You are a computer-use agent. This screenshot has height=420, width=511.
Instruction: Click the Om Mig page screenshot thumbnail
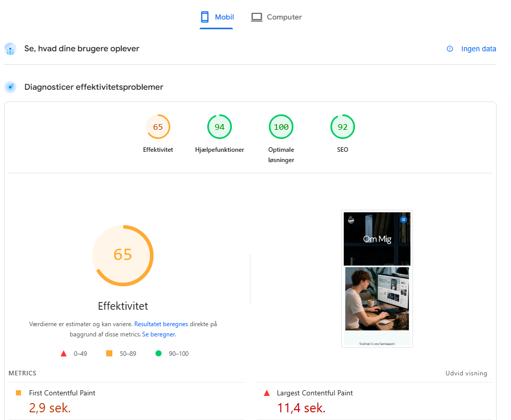(x=377, y=279)
